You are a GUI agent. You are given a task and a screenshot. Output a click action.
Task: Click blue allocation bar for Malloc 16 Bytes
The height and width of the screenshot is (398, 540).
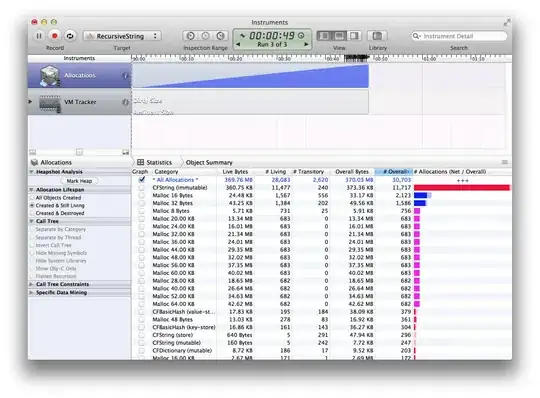pyautogui.click(x=420, y=196)
